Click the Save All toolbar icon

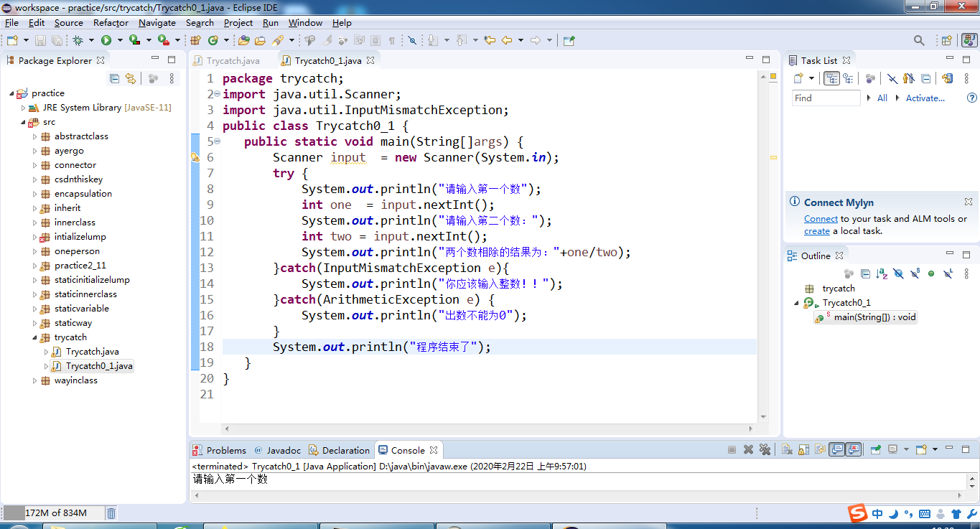coord(57,41)
